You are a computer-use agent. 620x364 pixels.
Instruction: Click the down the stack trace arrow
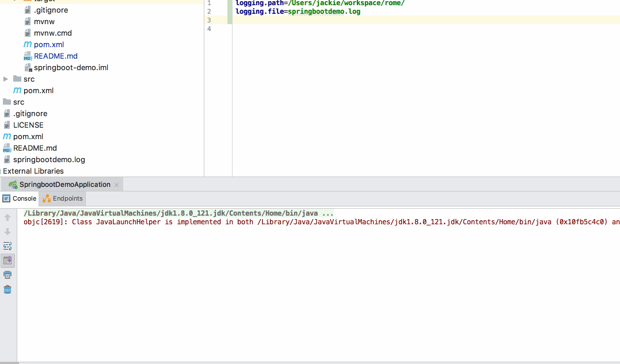[x=7, y=232]
